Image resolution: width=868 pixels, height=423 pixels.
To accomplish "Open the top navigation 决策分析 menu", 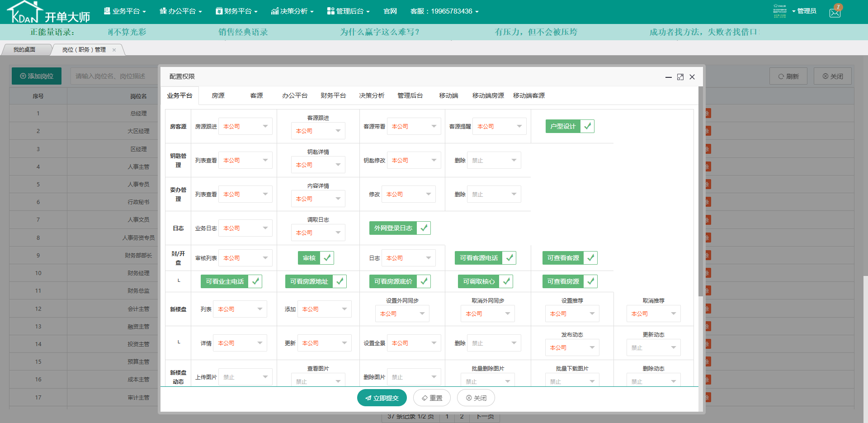I will click(292, 11).
